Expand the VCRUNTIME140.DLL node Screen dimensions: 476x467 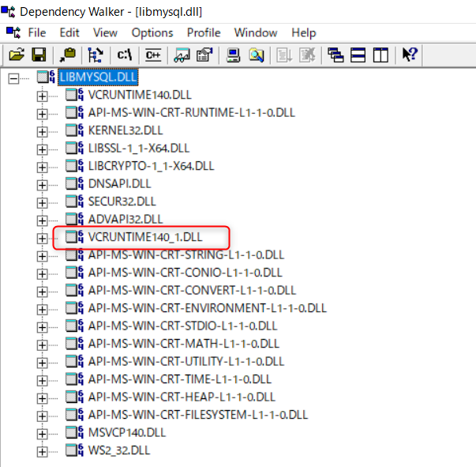click(x=42, y=96)
